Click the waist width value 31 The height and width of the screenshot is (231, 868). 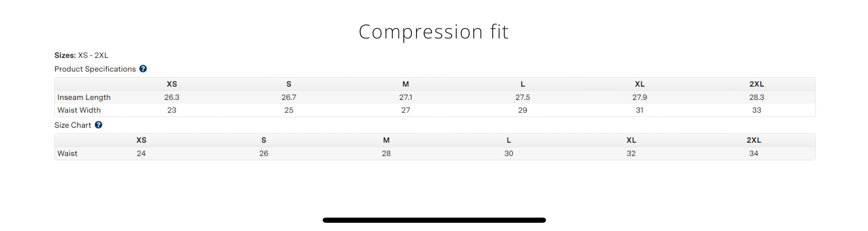[639, 110]
